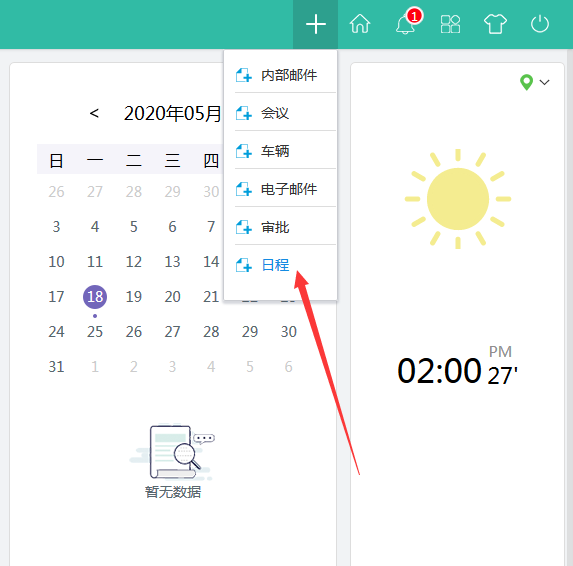Select greyed June 2 in last row
The width and height of the screenshot is (573, 566).
pos(134,367)
